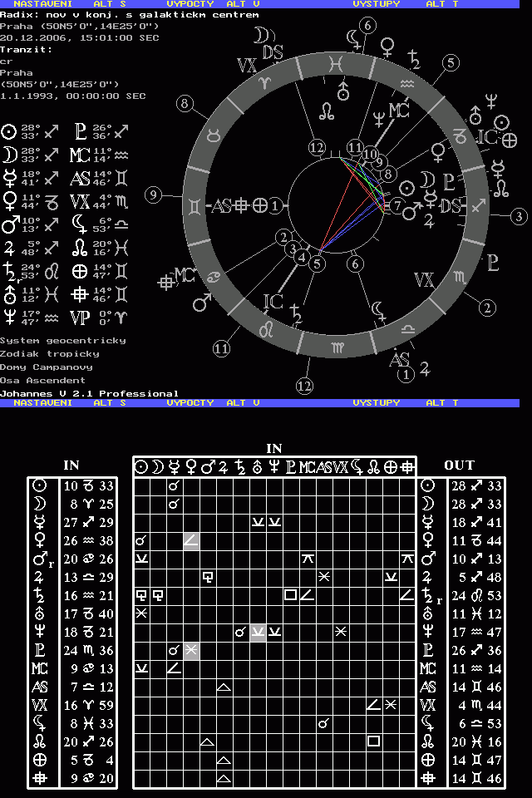Open VYPOCTY in the top menu bar
The image size is (532, 798).
click(x=190, y=4)
